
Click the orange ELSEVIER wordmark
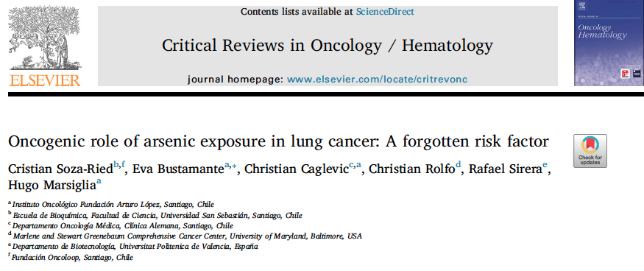tap(45, 80)
